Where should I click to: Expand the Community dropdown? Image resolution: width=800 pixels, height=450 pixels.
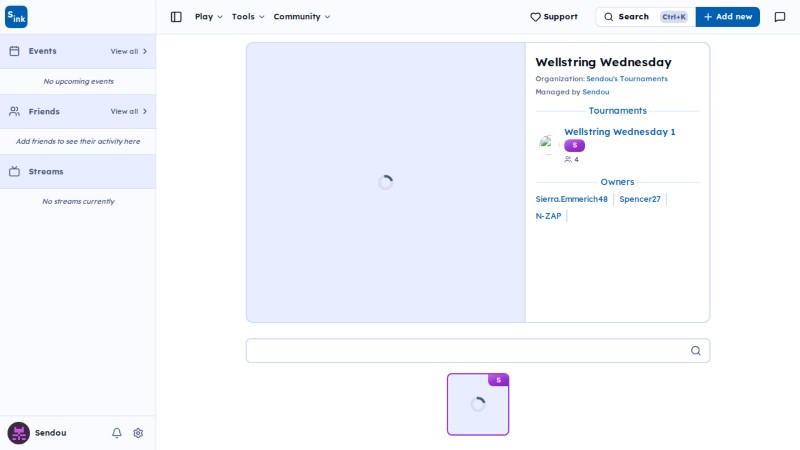302,17
